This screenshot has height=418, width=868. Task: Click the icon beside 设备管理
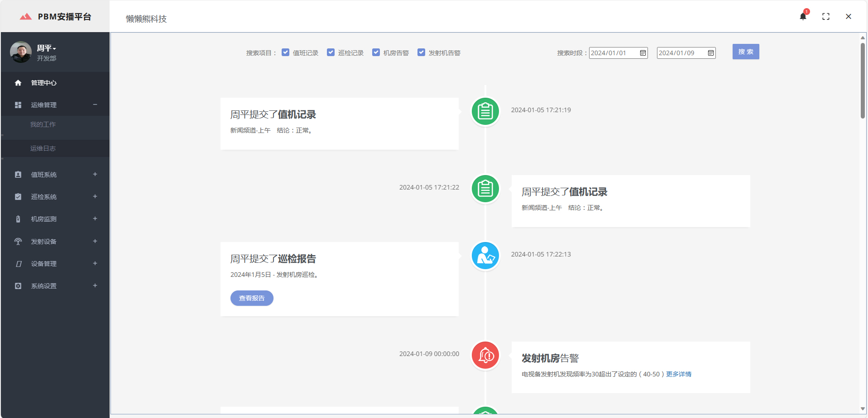point(19,264)
